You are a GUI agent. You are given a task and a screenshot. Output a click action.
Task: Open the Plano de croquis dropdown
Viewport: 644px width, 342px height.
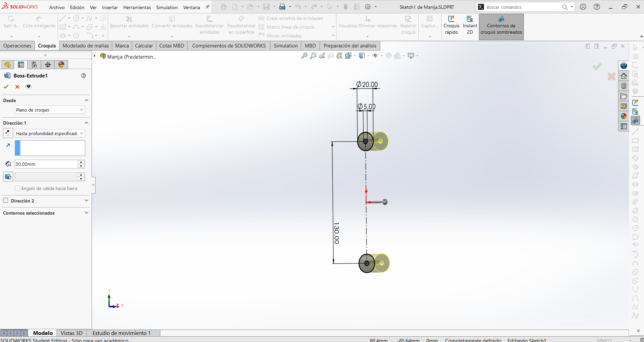coord(50,110)
